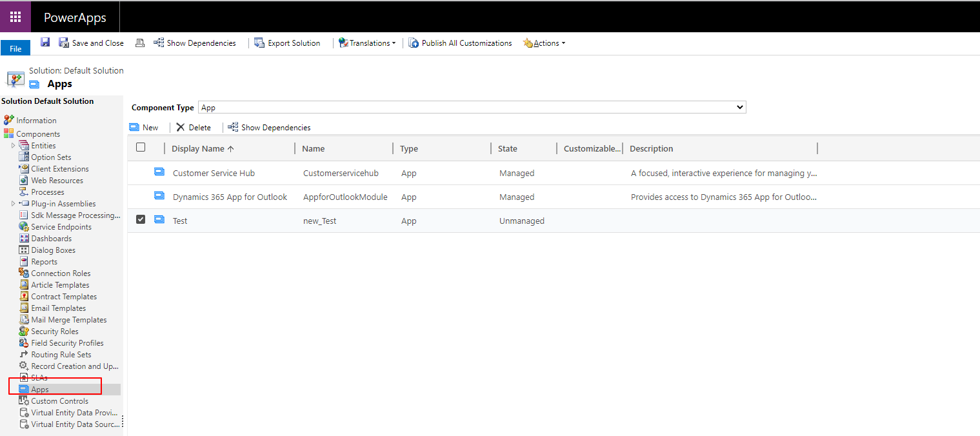The image size is (980, 436).
Task: Click the Reports icon
Action: click(x=24, y=262)
